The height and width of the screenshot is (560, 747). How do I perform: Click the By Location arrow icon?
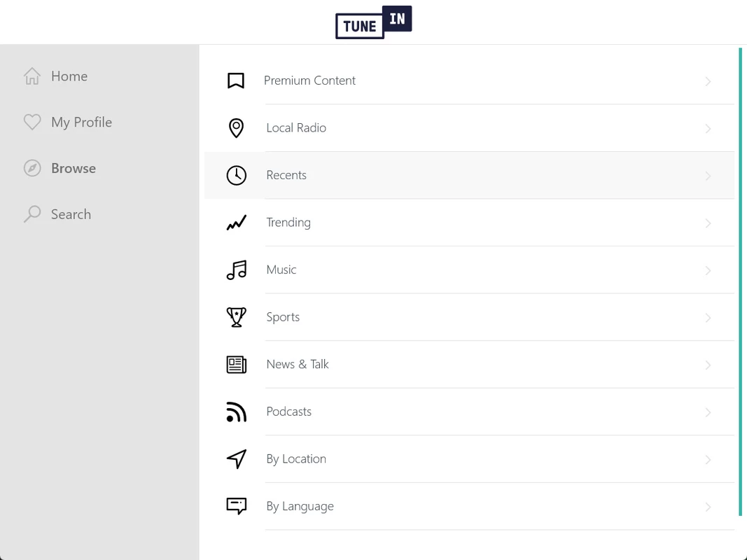pyautogui.click(x=237, y=459)
